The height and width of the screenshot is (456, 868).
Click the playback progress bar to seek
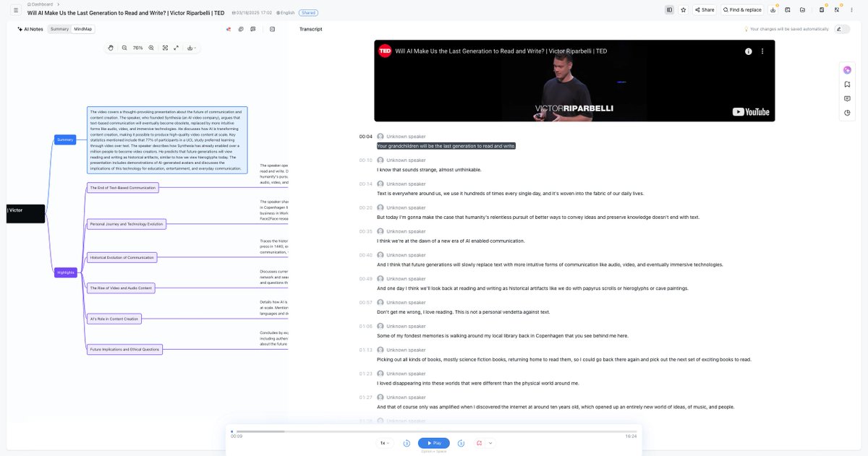click(434, 431)
